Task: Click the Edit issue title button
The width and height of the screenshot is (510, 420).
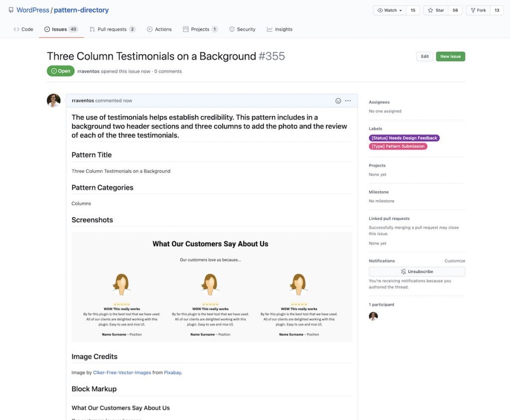Action: coord(424,57)
